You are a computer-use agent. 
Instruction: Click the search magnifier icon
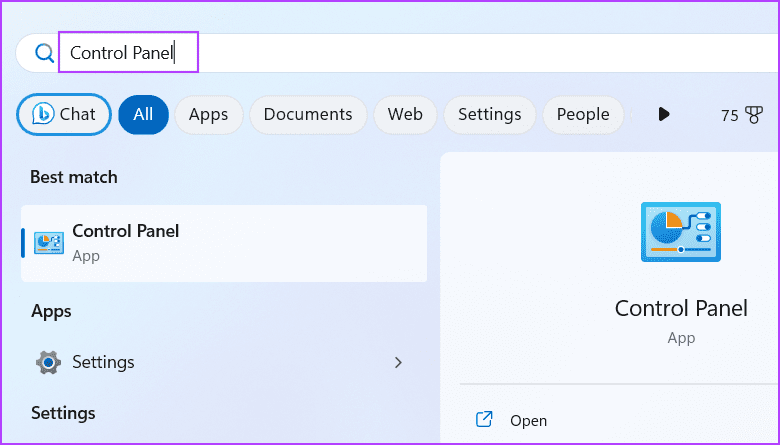[44, 53]
